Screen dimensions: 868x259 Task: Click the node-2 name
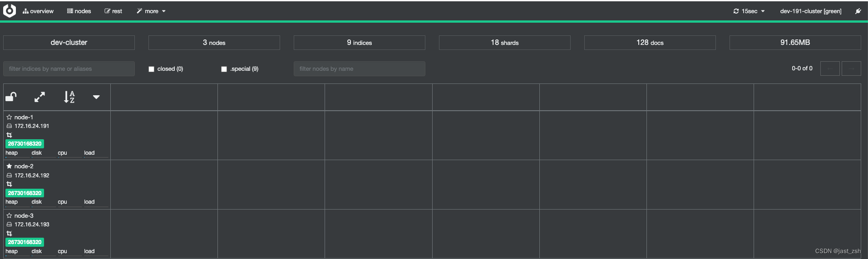[24, 166]
